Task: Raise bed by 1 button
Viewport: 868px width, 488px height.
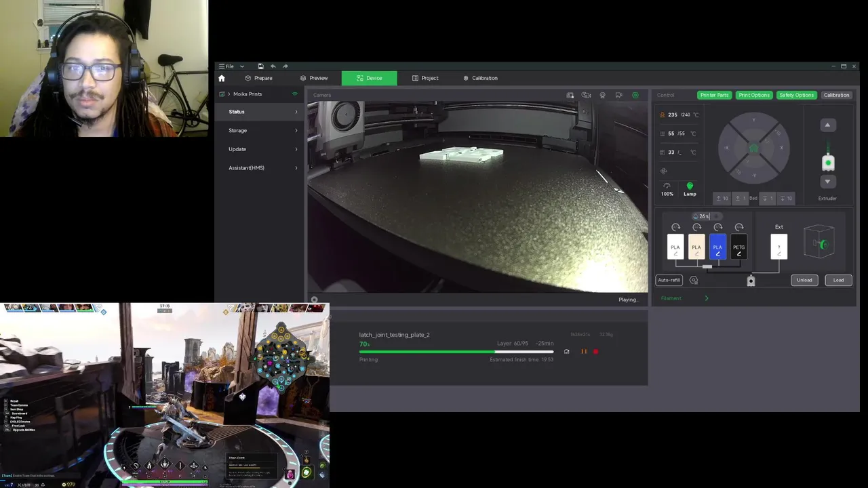Action: [x=740, y=198]
